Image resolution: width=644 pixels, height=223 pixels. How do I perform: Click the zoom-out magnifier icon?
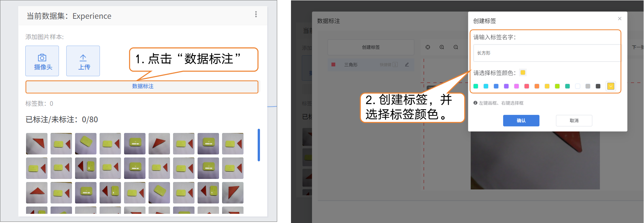[456, 47]
